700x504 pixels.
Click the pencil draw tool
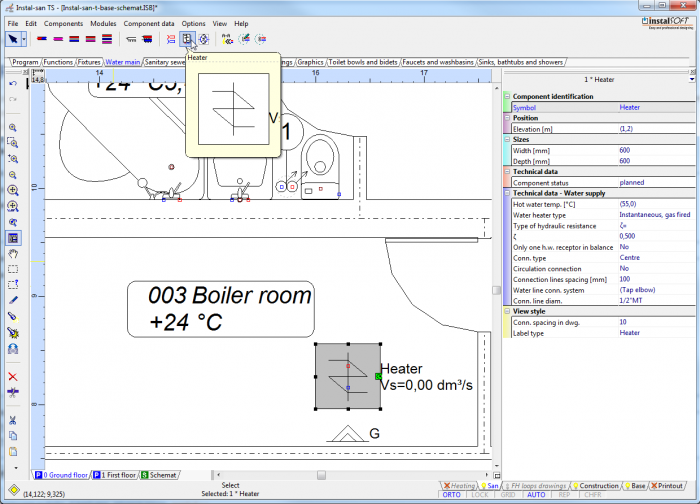[12, 299]
